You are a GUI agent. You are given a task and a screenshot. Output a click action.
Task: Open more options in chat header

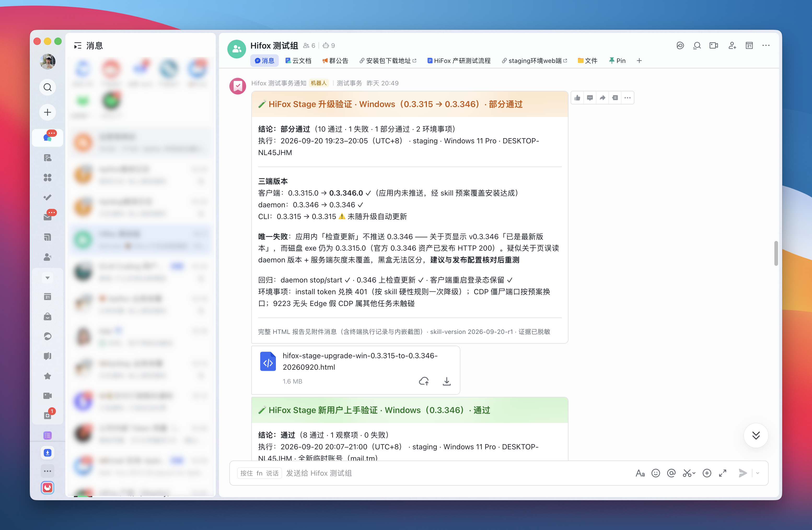tap(766, 46)
